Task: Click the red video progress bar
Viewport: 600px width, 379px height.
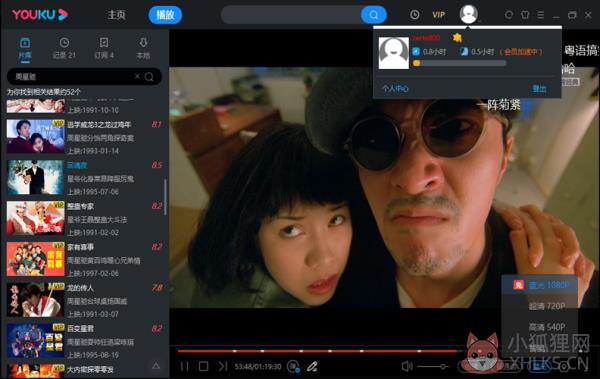Action: tap(317, 351)
